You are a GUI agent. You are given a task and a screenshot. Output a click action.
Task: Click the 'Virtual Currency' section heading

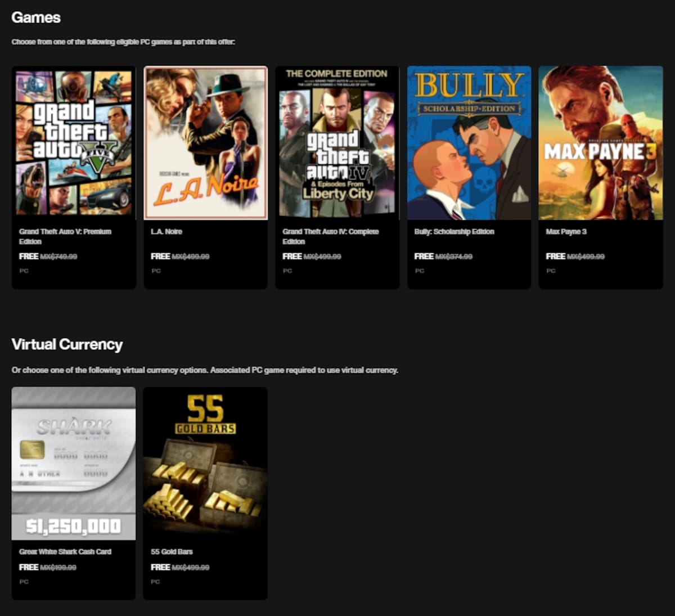(67, 344)
